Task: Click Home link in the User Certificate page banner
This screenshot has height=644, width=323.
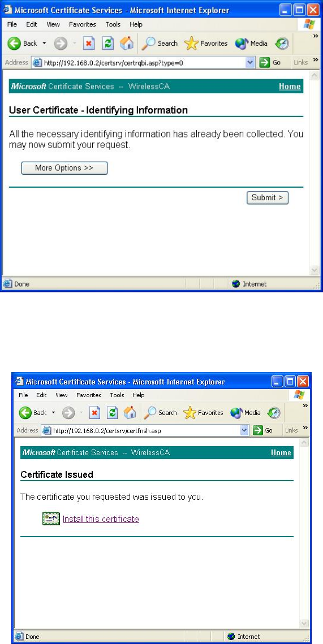Action: click(290, 87)
